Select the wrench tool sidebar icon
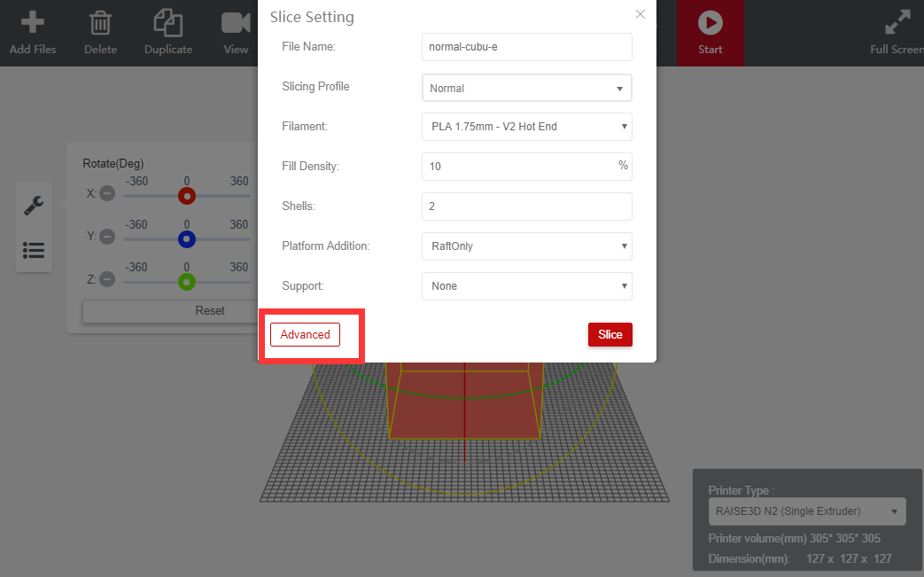Screen dimensions: 924x577 (x=34, y=206)
